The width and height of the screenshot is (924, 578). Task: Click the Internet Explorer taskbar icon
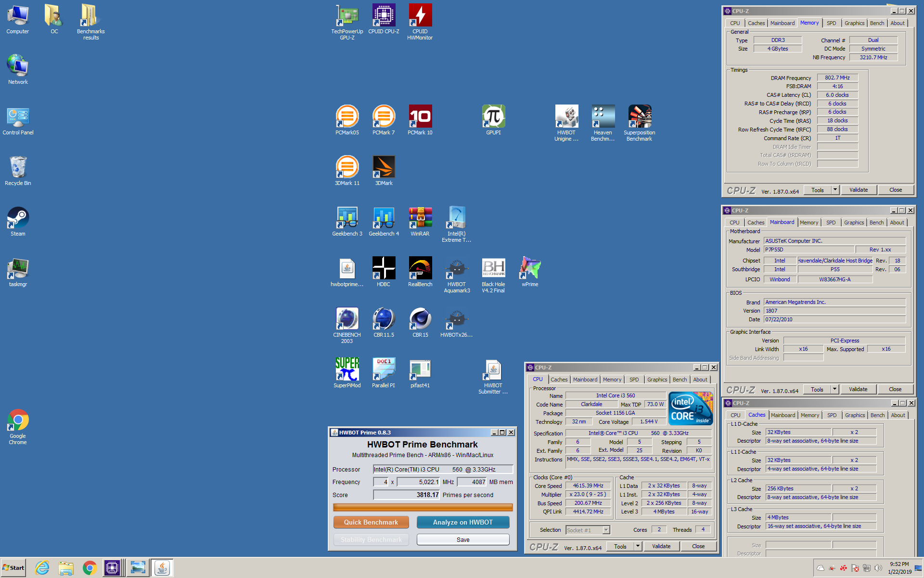coord(42,568)
